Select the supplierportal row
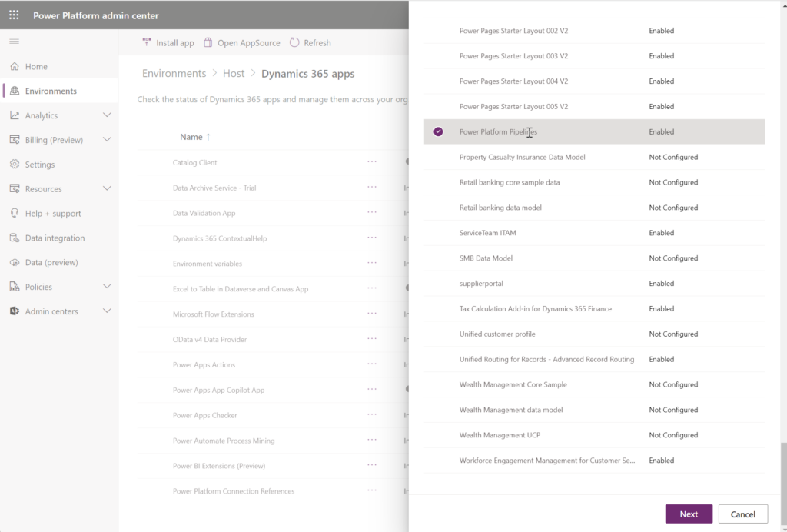Viewport: 787px width, 532px height. click(x=594, y=284)
